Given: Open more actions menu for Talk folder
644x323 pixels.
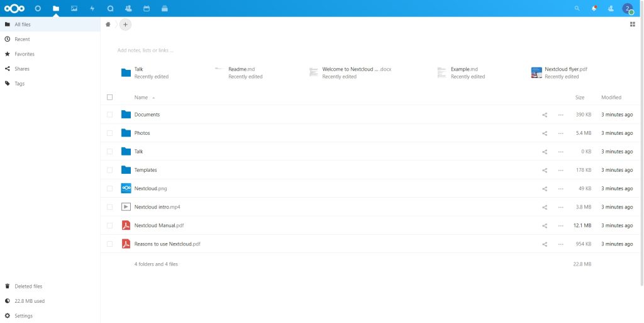Looking at the screenshot, I should point(560,152).
